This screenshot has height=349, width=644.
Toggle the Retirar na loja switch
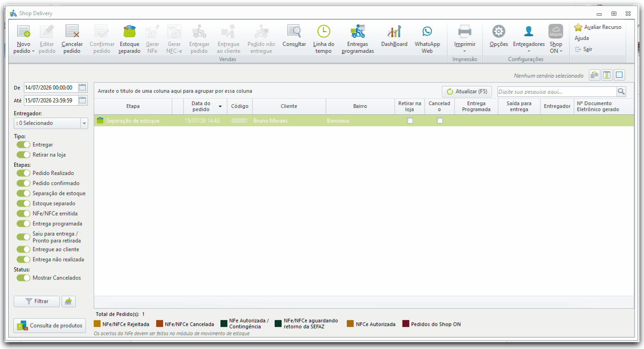click(23, 155)
